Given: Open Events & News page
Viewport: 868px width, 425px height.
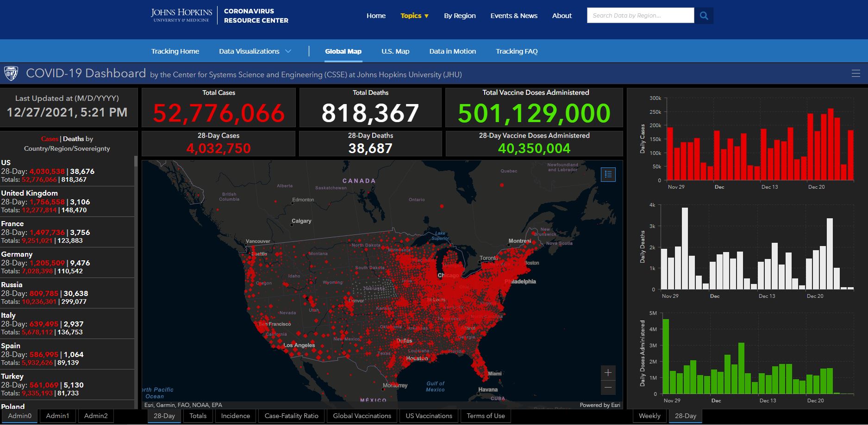Looking at the screenshot, I should 514,16.
